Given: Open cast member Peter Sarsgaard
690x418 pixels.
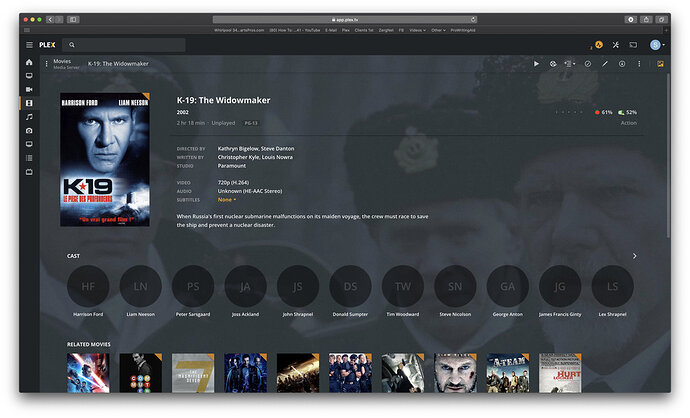Looking at the screenshot, I should (x=193, y=286).
